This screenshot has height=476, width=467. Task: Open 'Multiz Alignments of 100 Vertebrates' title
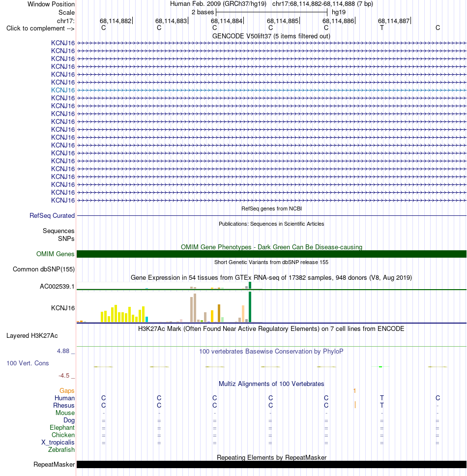[271, 384]
